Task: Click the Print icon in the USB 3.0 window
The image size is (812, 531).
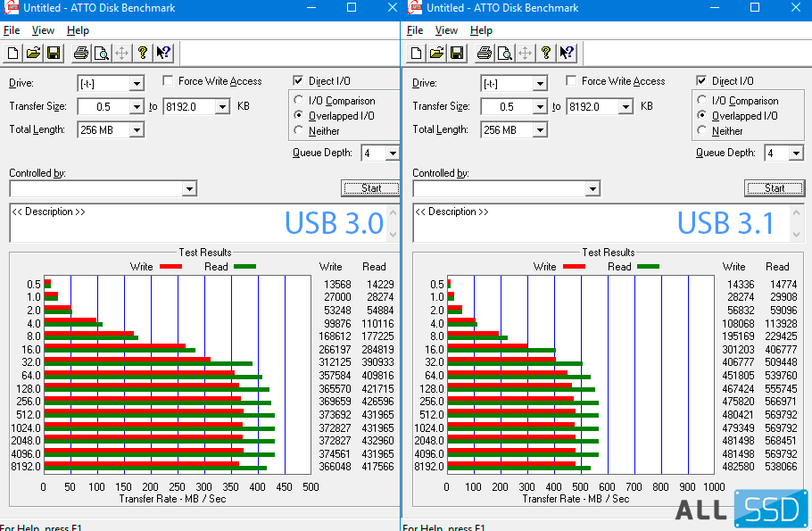Action: (81, 53)
